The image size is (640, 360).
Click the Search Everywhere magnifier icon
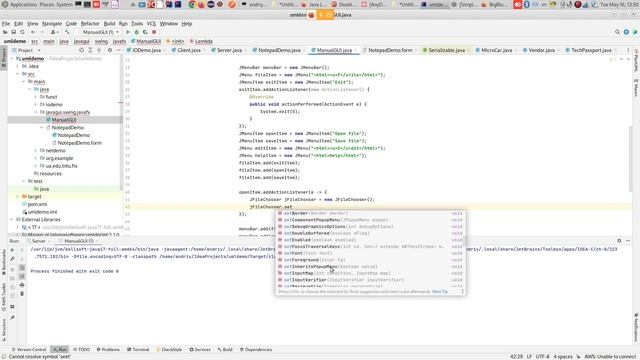617,32
